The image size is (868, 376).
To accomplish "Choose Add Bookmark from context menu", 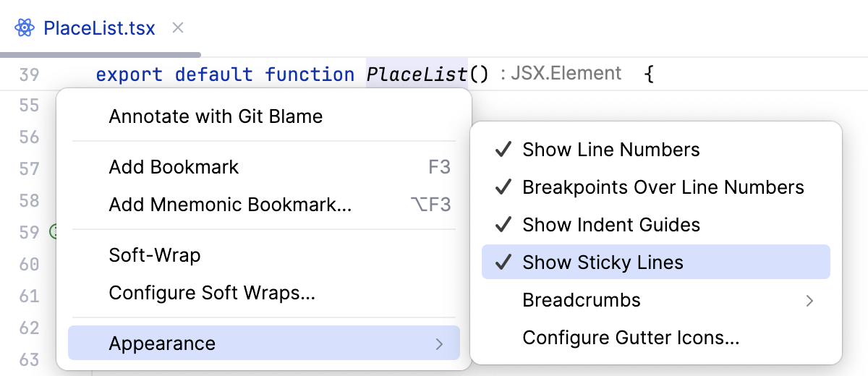I will coord(174,167).
